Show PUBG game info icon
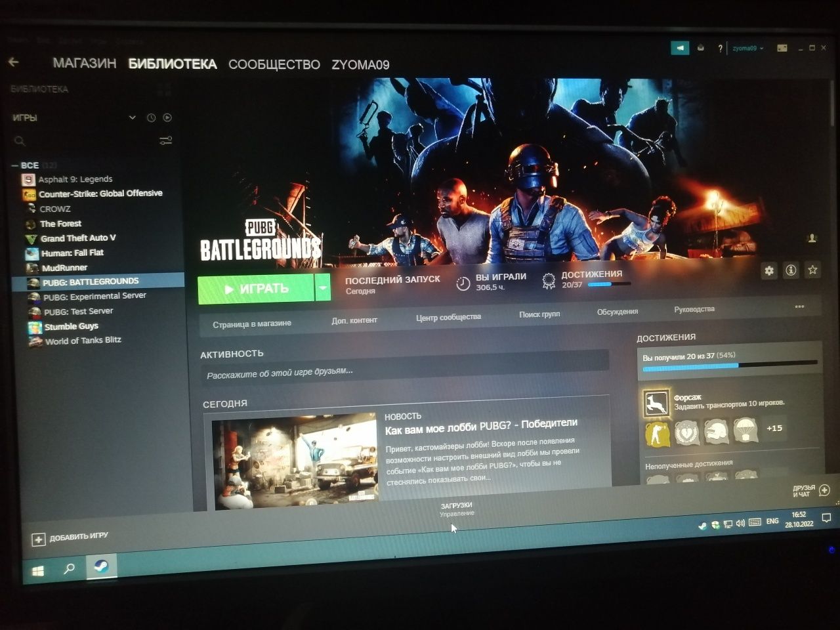The image size is (840, 630). pos(791,270)
